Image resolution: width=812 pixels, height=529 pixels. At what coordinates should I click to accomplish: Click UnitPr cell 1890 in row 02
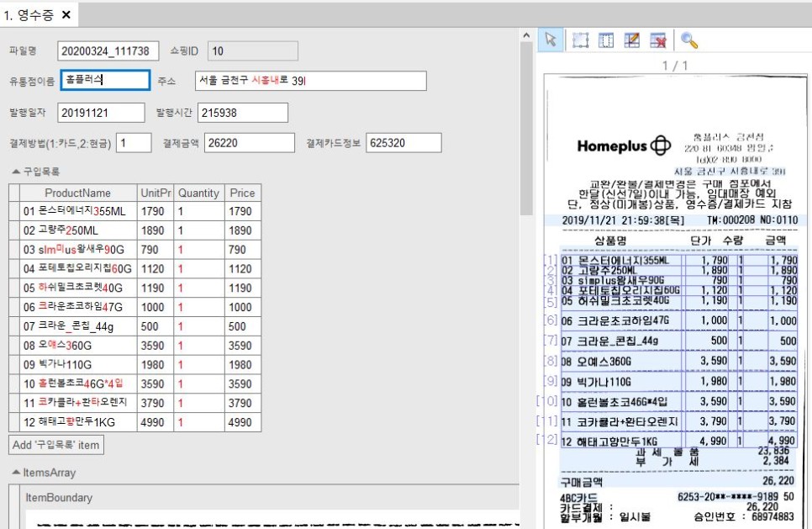156,230
